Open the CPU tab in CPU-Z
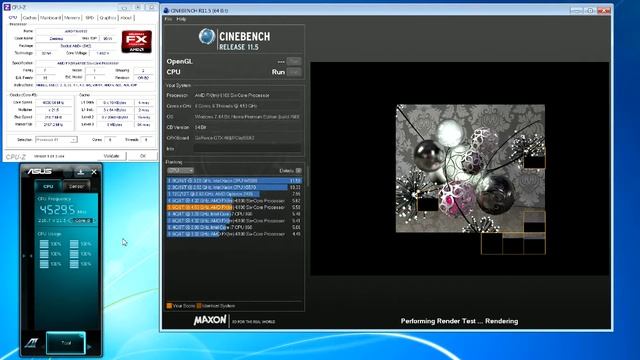This screenshot has width=640, height=360. coord(13,18)
